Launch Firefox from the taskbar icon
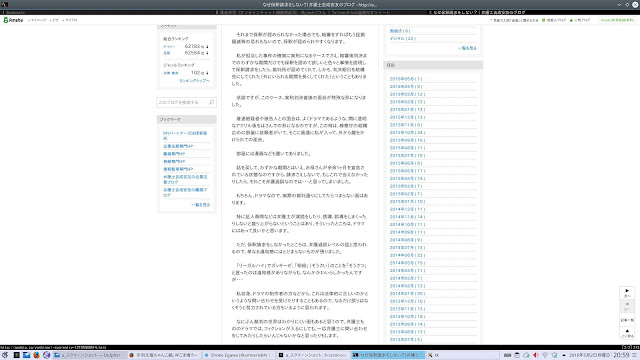This screenshot has height=360, width=640. pos(36,355)
